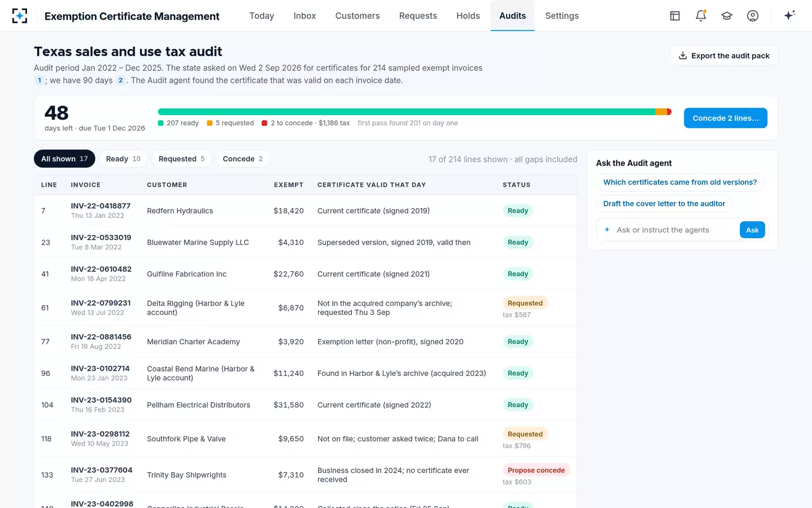
Task: Open the sparkle AI assistant icon
Action: pos(789,15)
